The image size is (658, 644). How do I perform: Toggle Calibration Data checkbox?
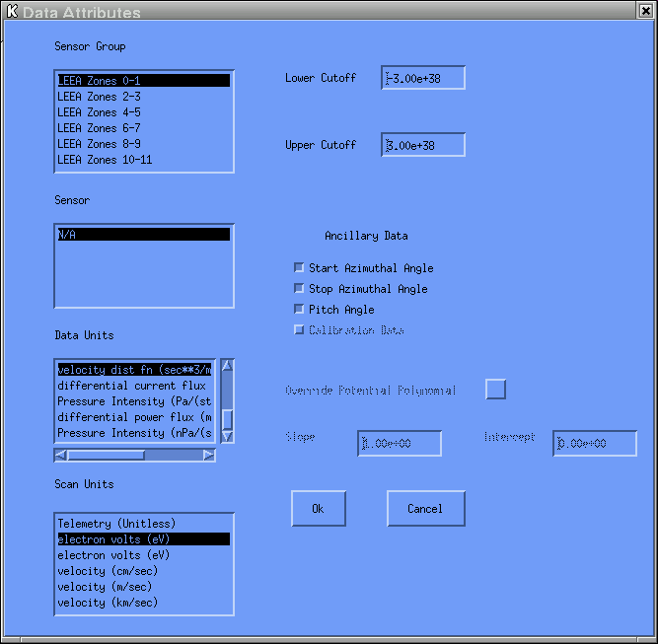299,329
